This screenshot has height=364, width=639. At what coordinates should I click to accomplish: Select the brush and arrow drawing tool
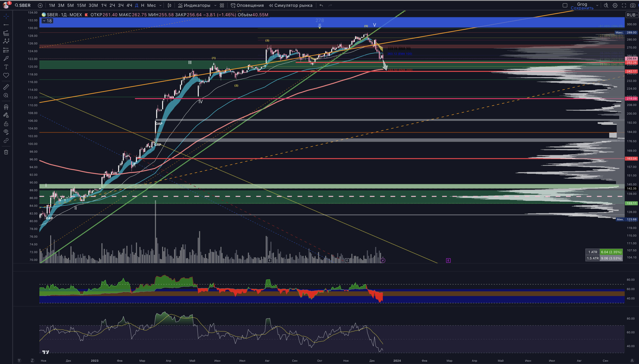click(6, 58)
